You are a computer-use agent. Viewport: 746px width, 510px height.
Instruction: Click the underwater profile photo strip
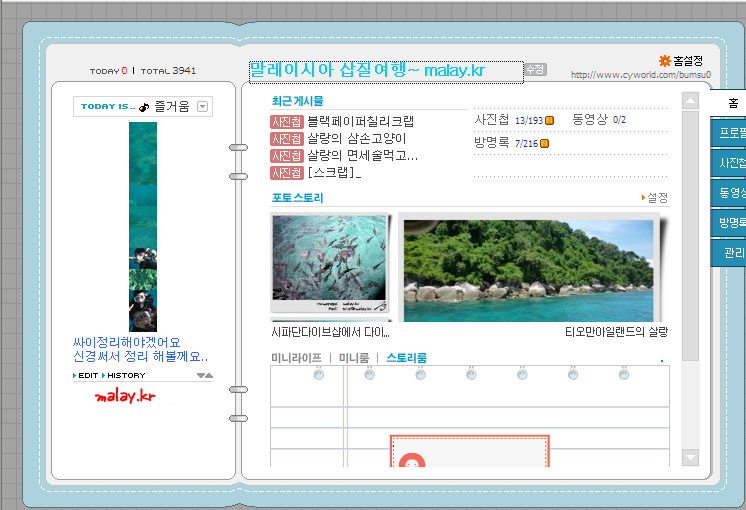point(143,226)
